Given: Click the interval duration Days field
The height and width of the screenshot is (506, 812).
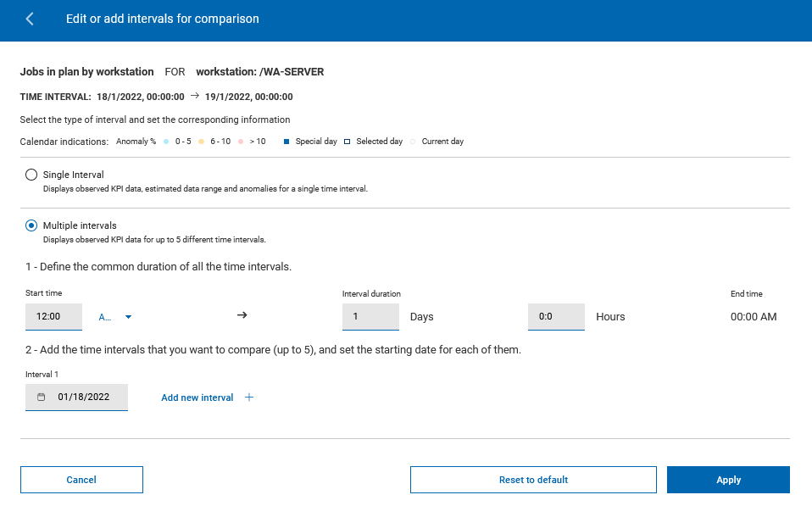Looking at the screenshot, I should click(x=370, y=317).
